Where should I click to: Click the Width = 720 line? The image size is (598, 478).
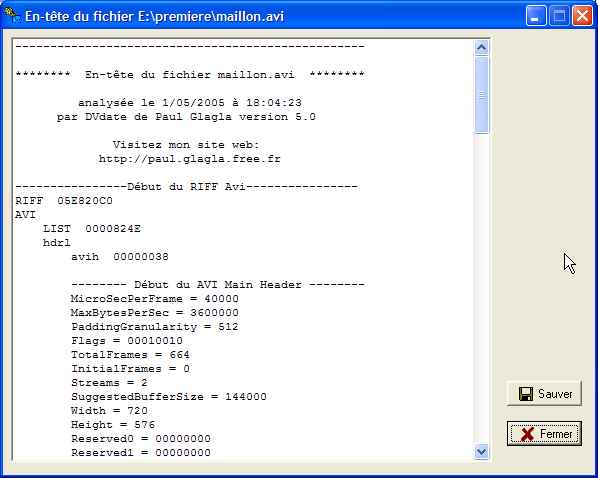coord(109,411)
